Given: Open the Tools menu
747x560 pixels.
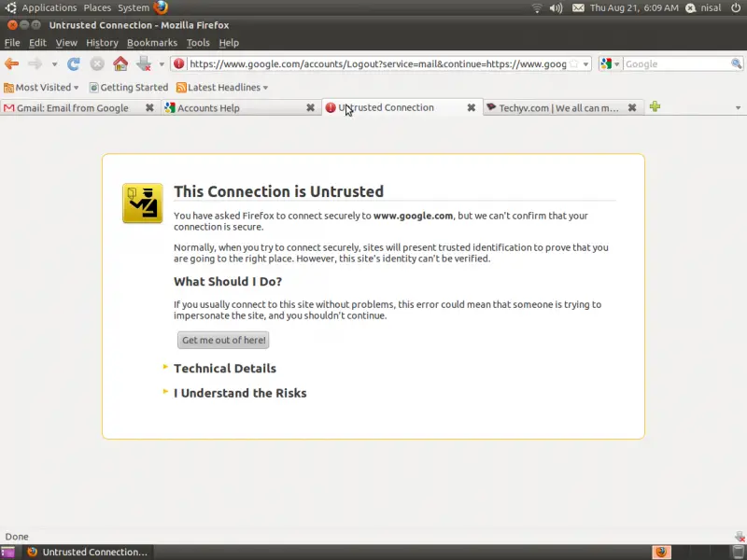Looking at the screenshot, I should tap(198, 43).
